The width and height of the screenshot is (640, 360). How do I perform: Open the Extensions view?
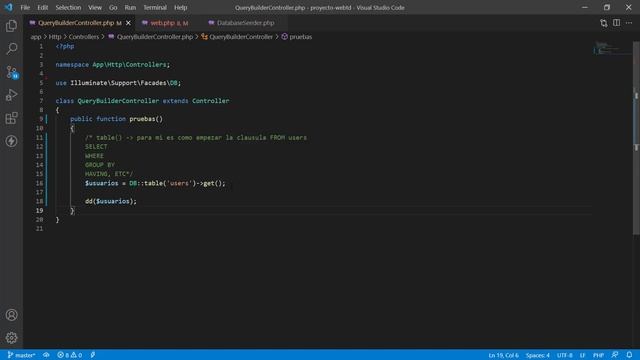click(x=11, y=118)
